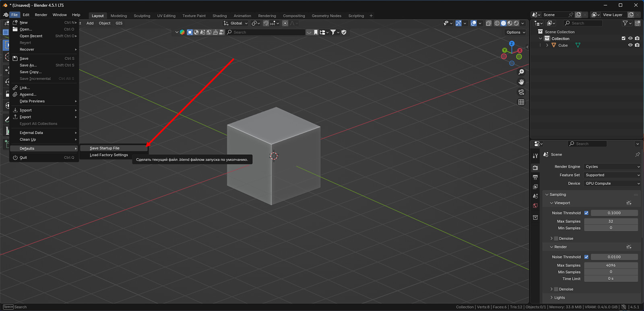644x311 pixels.
Task: Click the Options button in the viewport
Action: 516,32
